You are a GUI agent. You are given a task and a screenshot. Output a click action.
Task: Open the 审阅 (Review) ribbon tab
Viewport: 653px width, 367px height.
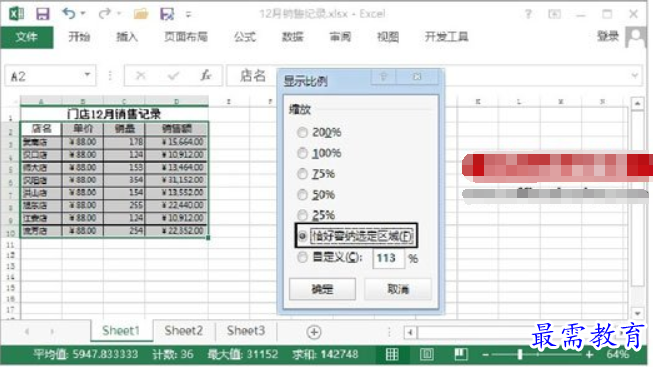[x=340, y=37]
